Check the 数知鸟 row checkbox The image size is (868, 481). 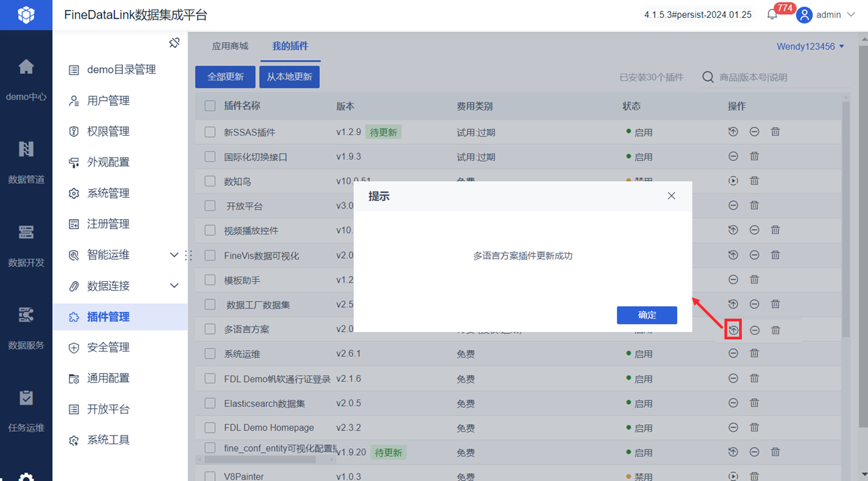pos(210,181)
